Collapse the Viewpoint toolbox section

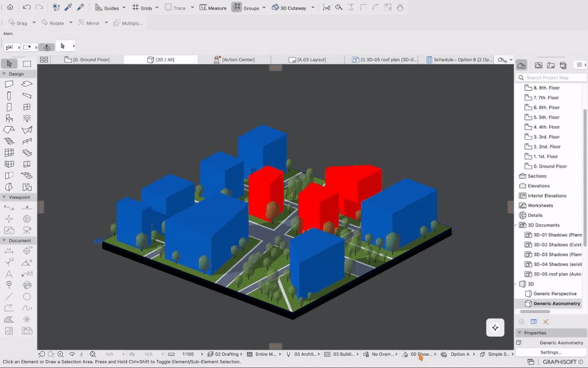click(x=5, y=197)
